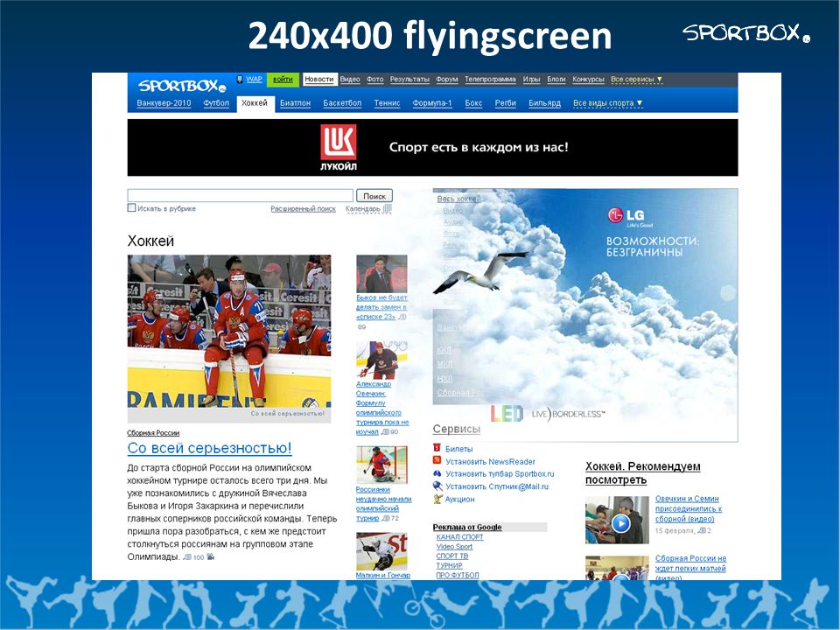Click the Билеты tickets icon
This screenshot has width=840, height=630.
click(x=437, y=448)
